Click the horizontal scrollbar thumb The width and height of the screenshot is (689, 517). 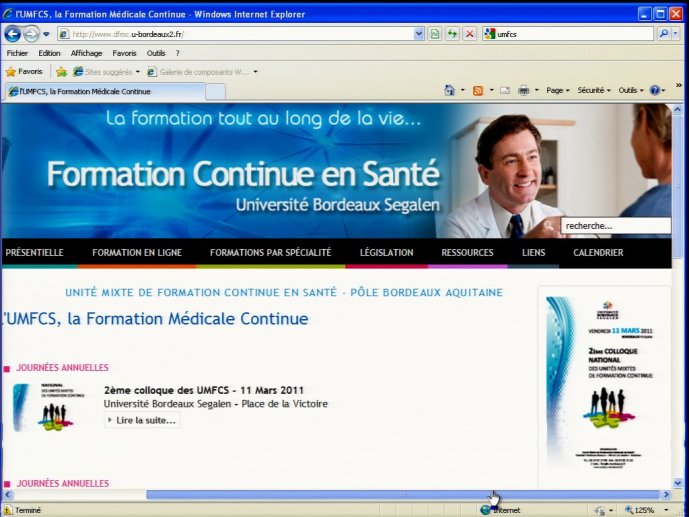pyautogui.click(x=403, y=495)
